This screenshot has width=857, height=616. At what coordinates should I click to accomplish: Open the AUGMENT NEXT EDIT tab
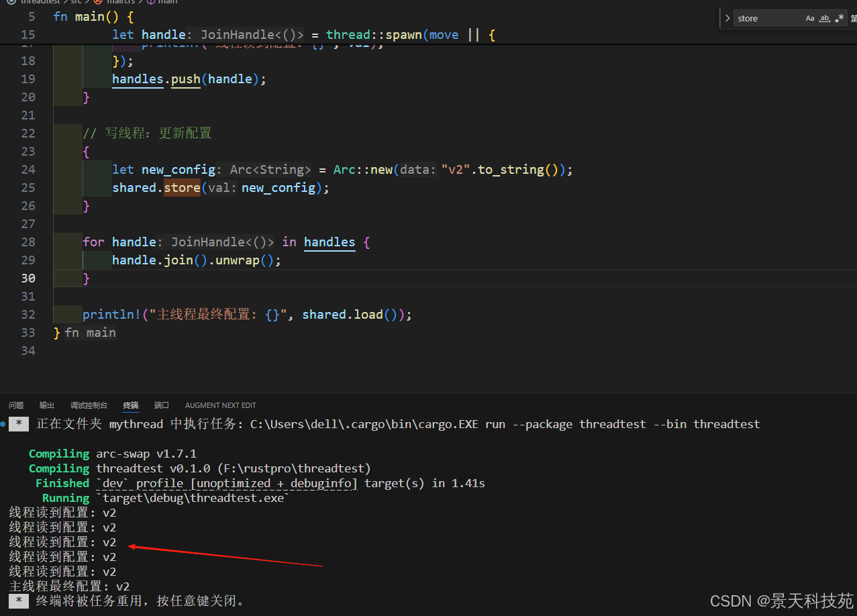[x=221, y=405]
